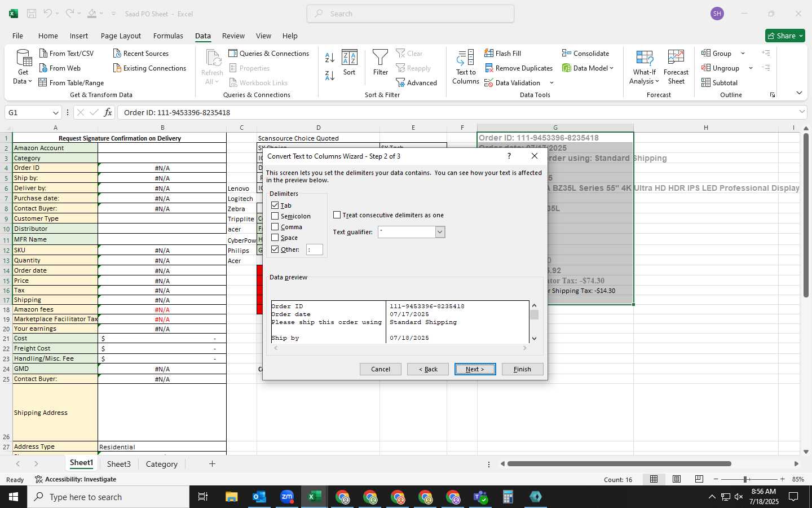
Task: Run Flash Fill
Action: click(x=502, y=53)
